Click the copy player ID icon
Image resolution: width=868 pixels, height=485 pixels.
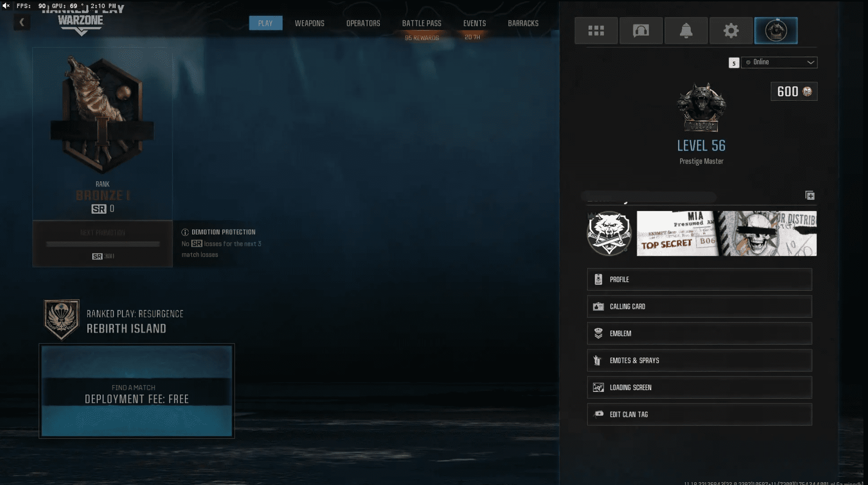pos(810,195)
